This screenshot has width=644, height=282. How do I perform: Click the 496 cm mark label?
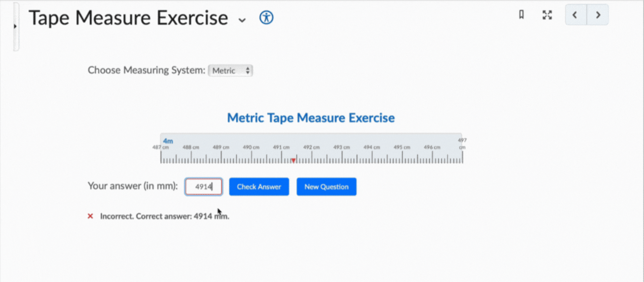click(x=432, y=147)
